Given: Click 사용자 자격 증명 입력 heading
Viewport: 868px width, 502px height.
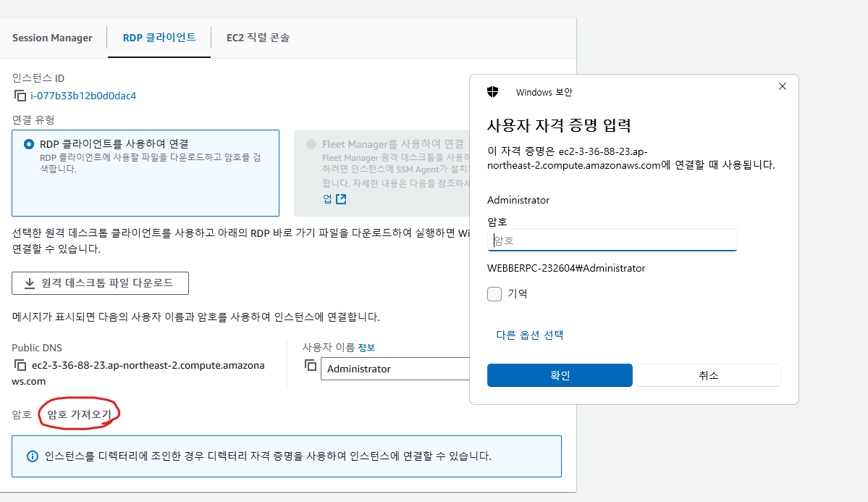Looking at the screenshot, I should coord(559,125).
